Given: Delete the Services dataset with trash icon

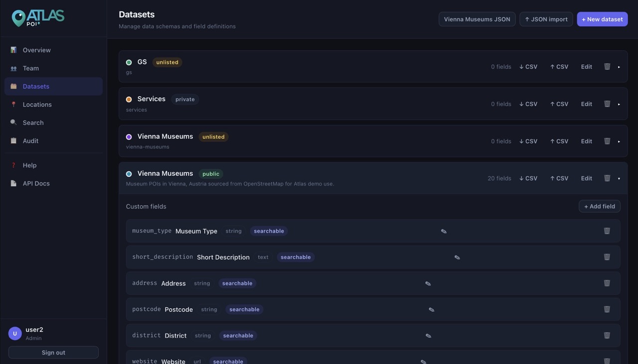Looking at the screenshot, I should [607, 104].
